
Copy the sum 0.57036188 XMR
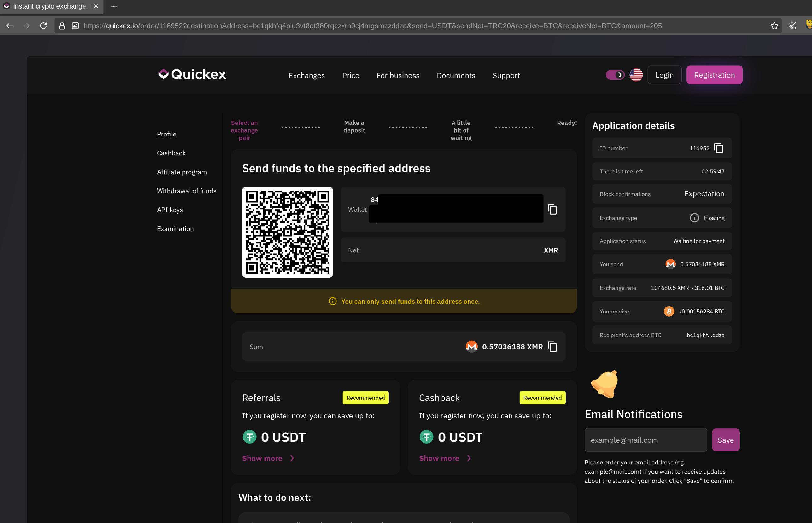pos(552,346)
